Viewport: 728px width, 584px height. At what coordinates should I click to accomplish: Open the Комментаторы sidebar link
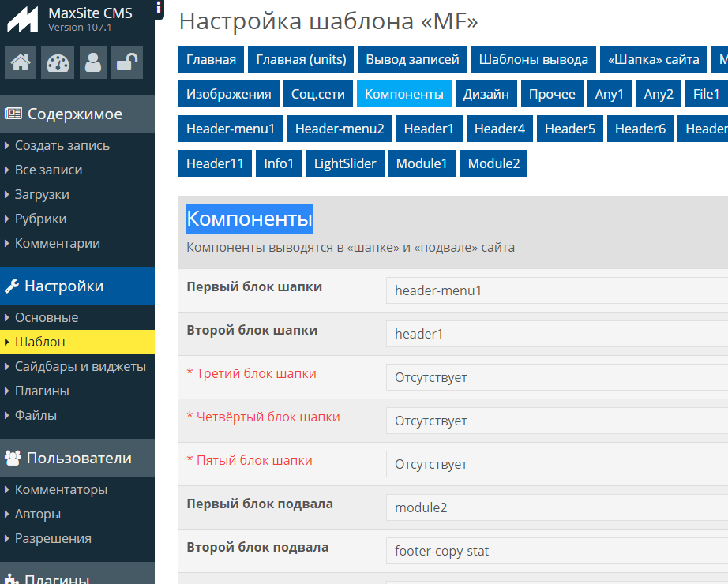pyautogui.click(x=61, y=489)
